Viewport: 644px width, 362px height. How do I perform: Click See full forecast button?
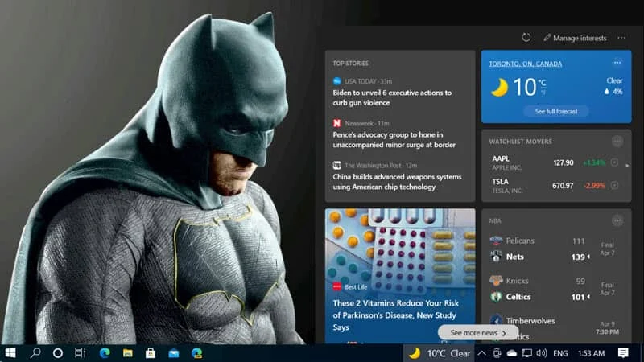[x=555, y=111]
